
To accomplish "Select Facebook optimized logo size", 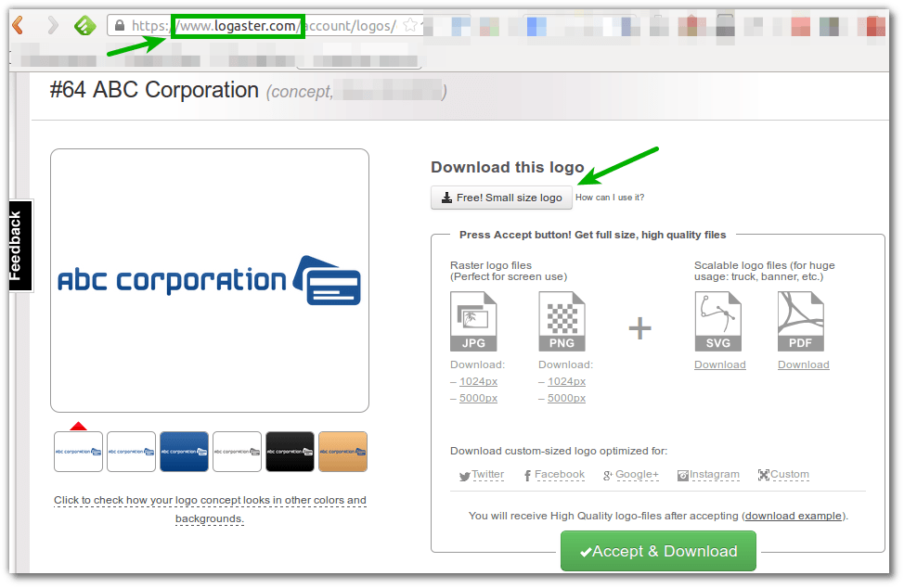I will [560, 474].
